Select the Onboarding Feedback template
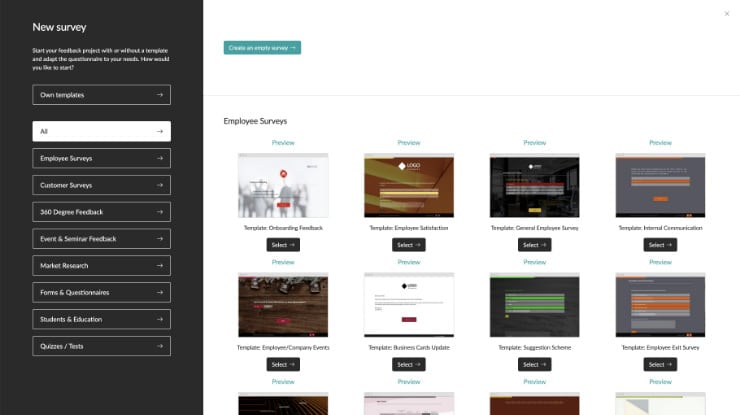Viewport: 740px width, 415px height. click(283, 245)
